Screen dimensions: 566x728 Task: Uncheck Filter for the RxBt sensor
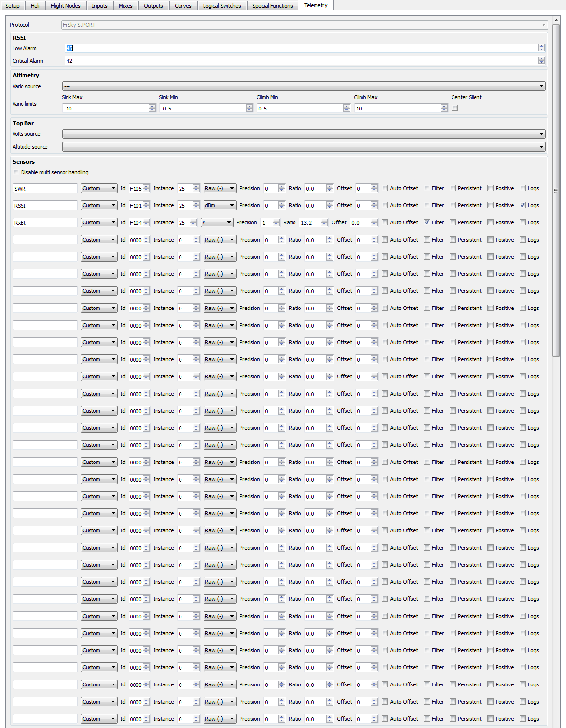coord(427,222)
